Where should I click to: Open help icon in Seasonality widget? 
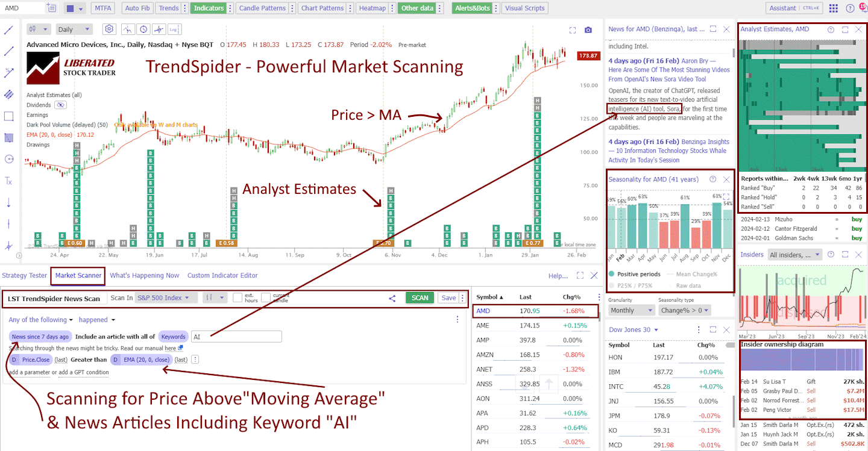click(x=713, y=179)
